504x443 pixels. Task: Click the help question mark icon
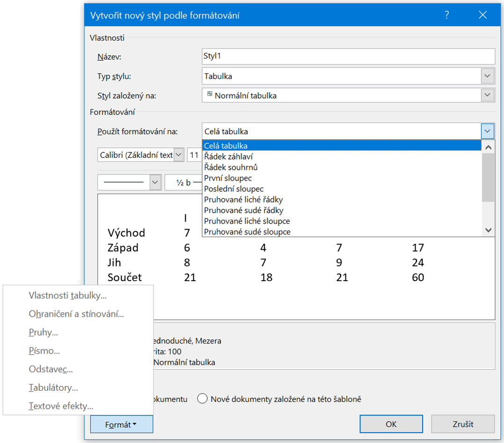click(x=448, y=15)
